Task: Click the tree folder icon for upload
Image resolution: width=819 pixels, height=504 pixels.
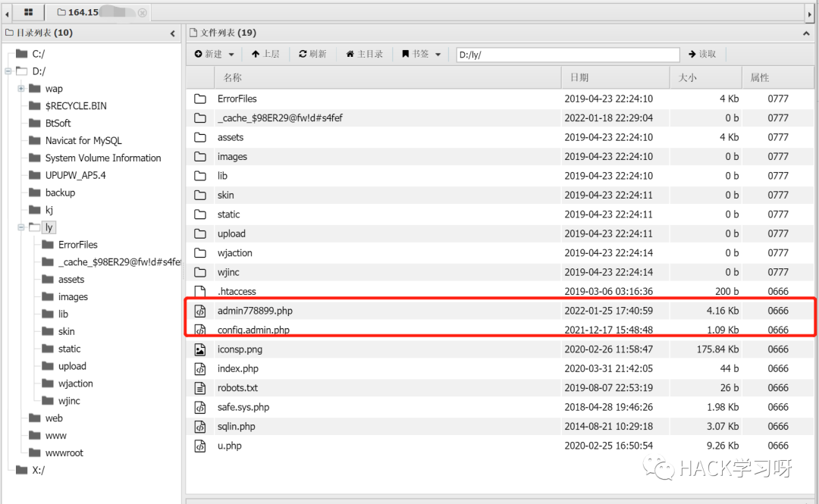Action: (x=48, y=365)
